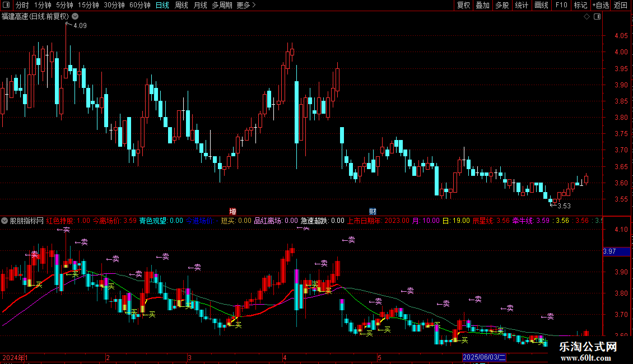Expand 股朋指标网 indicator dropdown
The width and height of the screenshot is (633, 364).
click(4, 221)
